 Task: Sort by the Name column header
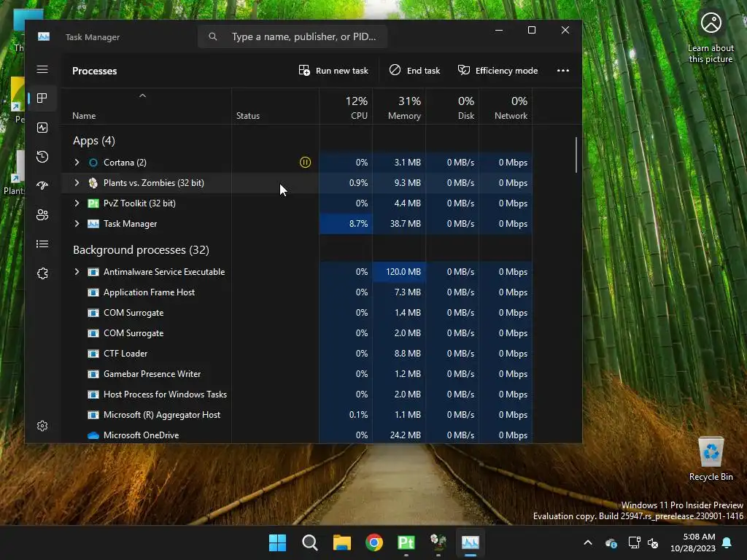[146, 107]
